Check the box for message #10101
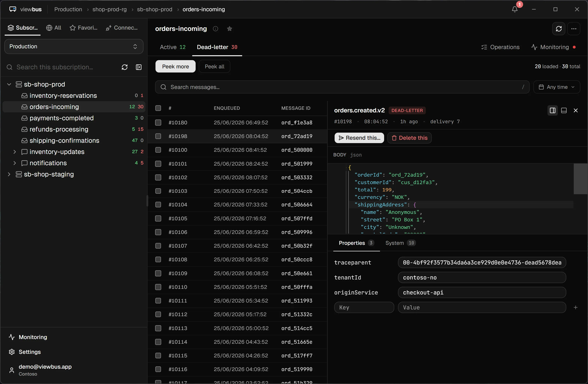Screen dimensions: 588x384 pos(158,164)
